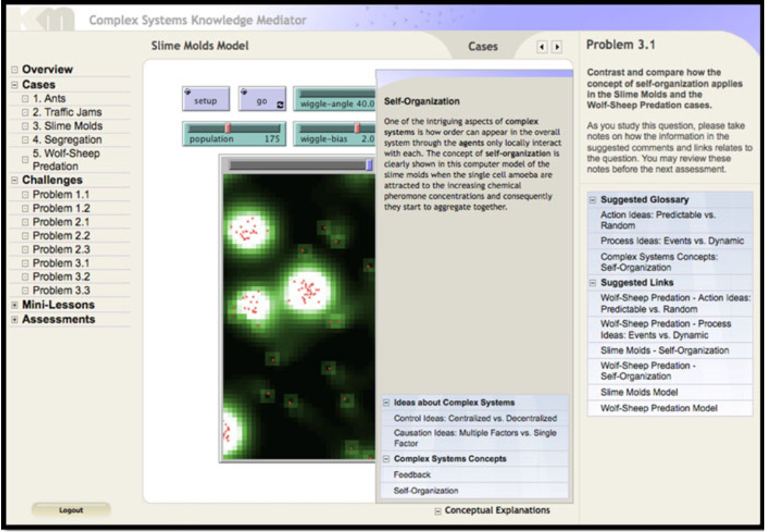Image resolution: width=765 pixels, height=532 pixels.
Task: Click the Logout button
Action: [x=71, y=510]
